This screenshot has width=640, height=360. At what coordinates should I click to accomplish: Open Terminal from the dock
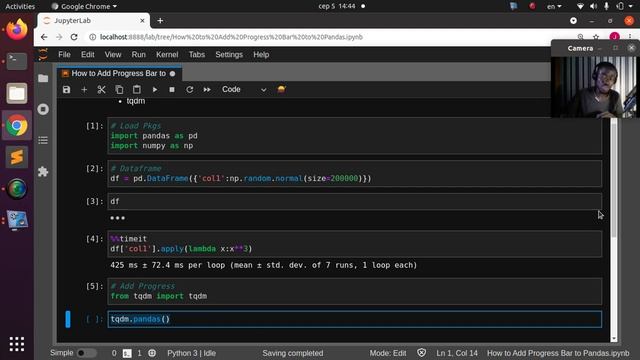[x=17, y=62]
